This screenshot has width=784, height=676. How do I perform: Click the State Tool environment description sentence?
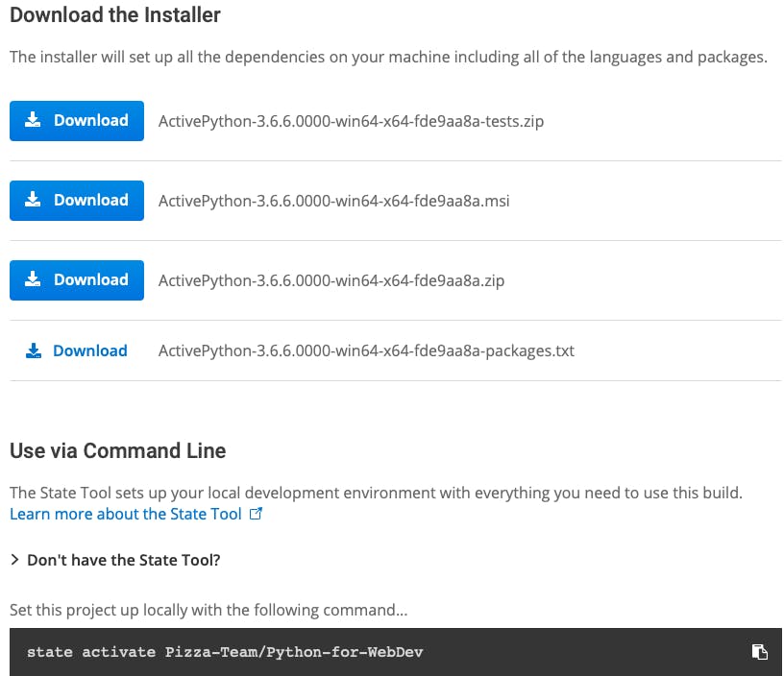pyautogui.click(x=376, y=493)
